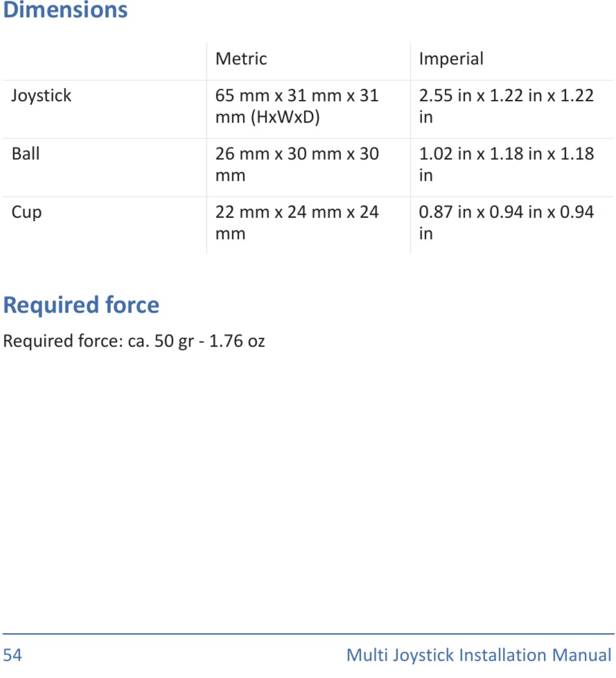This screenshot has height=678, width=616.
Task: Click the Cup row label
Action: [x=27, y=212]
